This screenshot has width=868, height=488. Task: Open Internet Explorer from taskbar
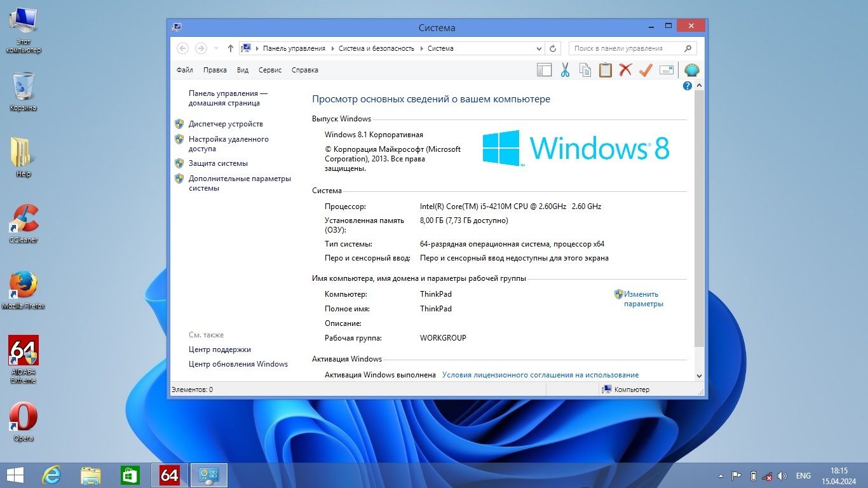coord(51,475)
